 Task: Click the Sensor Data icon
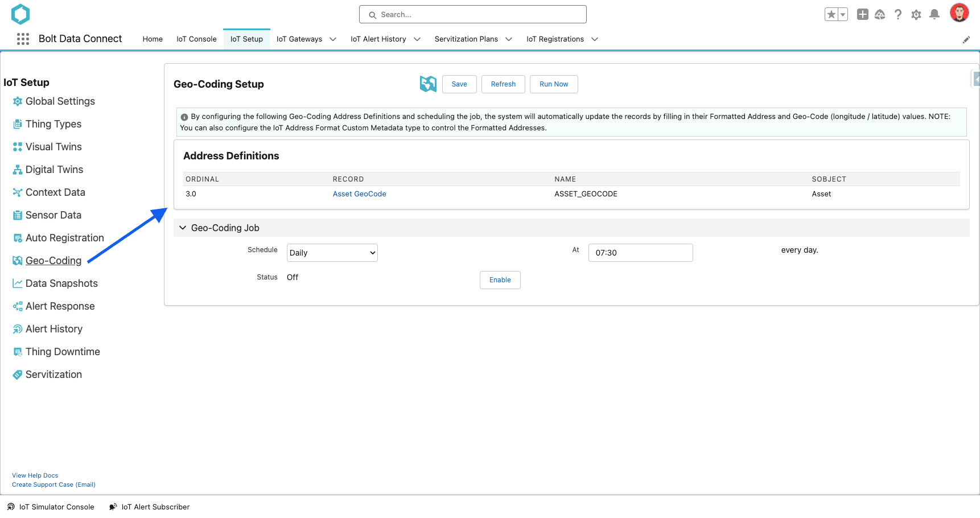18,215
